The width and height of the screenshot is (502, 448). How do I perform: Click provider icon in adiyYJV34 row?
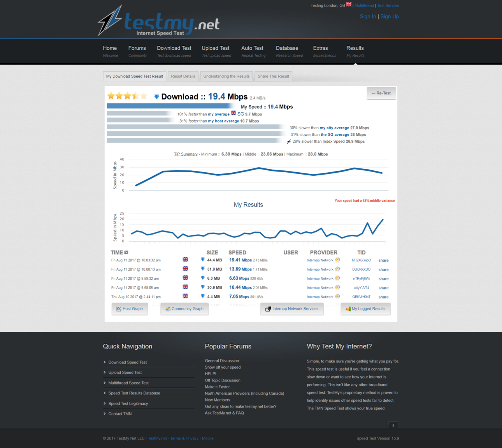pyautogui.click(x=337, y=287)
